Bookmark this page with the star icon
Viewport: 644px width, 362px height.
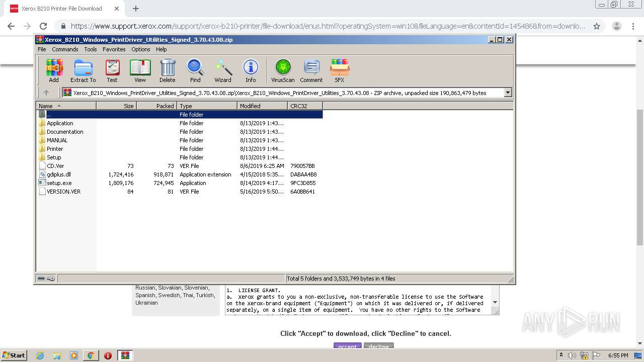pyautogui.click(x=597, y=26)
